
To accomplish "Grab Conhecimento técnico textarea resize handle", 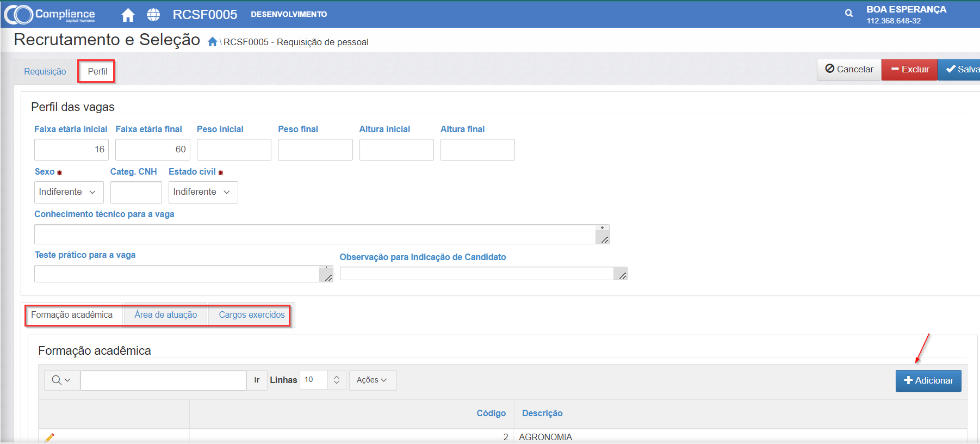I will coord(604,239).
